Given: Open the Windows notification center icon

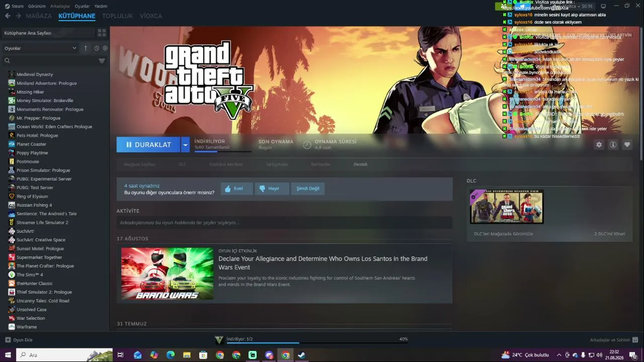Looking at the screenshot, I should coord(633,355).
